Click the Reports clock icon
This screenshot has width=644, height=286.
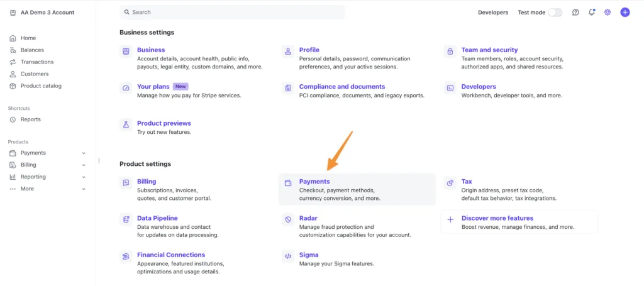point(13,119)
